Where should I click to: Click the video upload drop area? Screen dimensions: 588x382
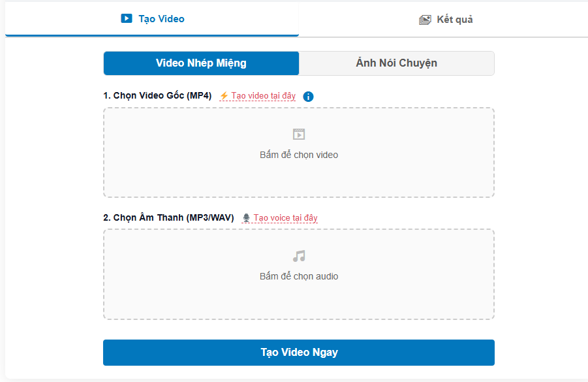click(299, 176)
